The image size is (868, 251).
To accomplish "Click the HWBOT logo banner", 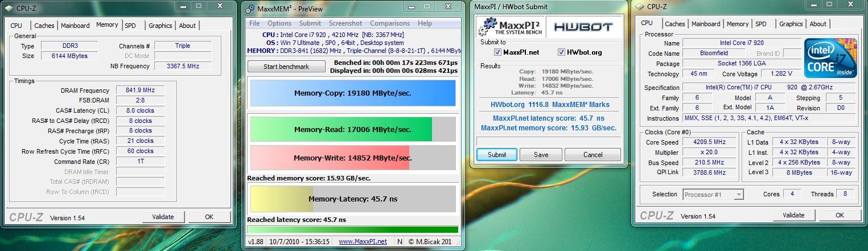I will pyautogui.click(x=583, y=27).
